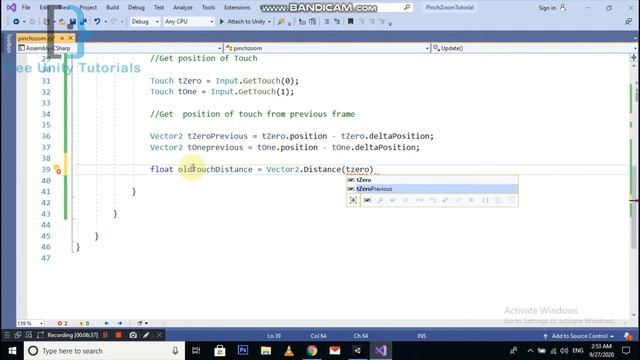Click the Cortana microphone icon
640x360 pixels.
click(175, 351)
